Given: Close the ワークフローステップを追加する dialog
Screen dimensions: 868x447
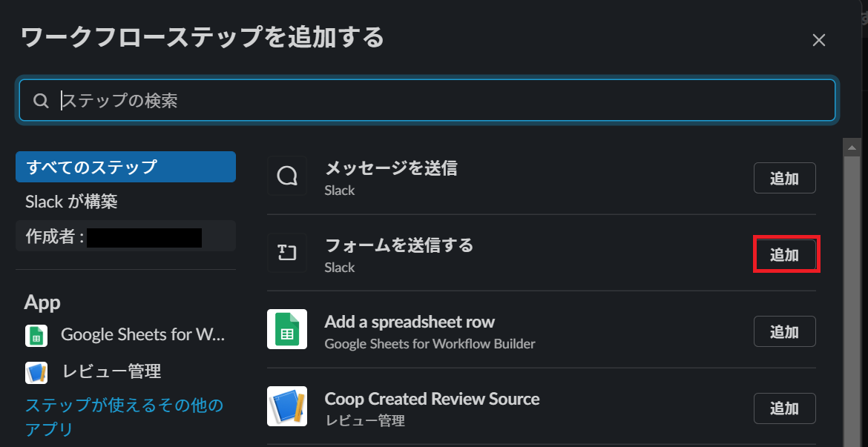Looking at the screenshot, I should [819, 40].
